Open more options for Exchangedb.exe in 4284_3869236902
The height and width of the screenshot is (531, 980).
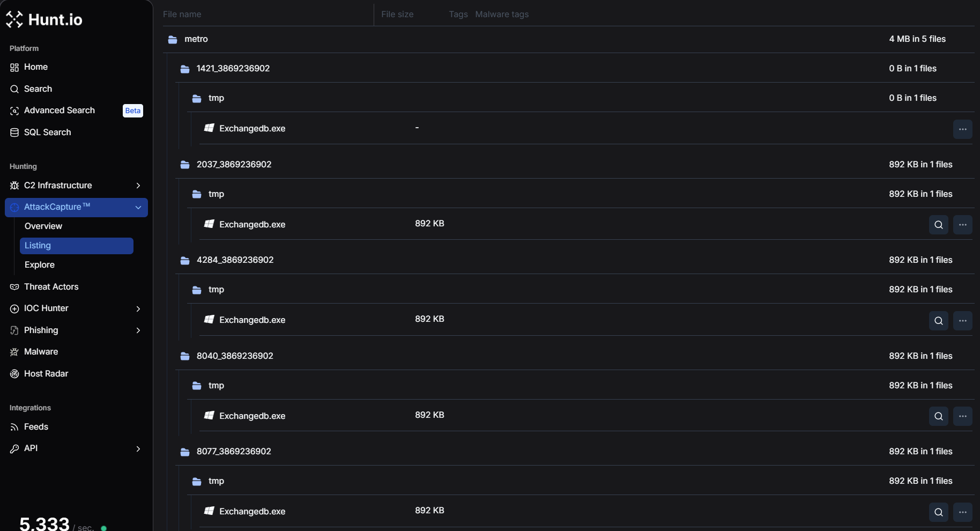pyautogui.click(x=963, y=321)
